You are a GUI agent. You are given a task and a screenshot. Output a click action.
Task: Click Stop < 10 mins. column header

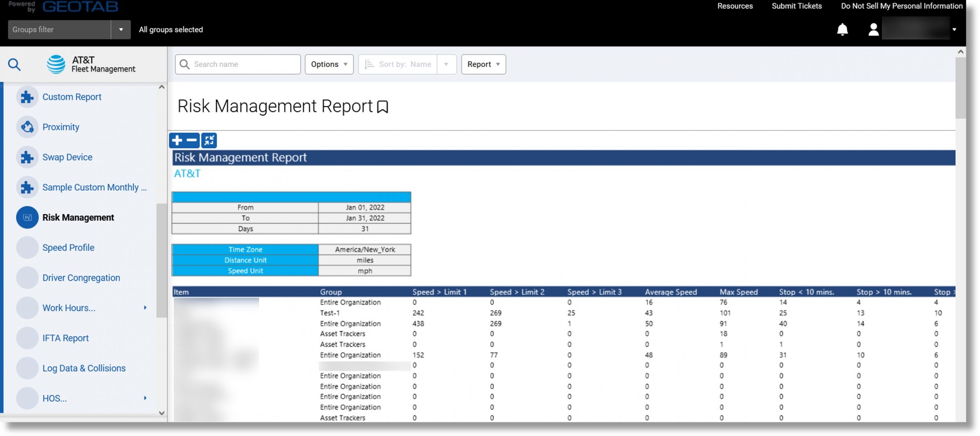click(x=807, y=292)
